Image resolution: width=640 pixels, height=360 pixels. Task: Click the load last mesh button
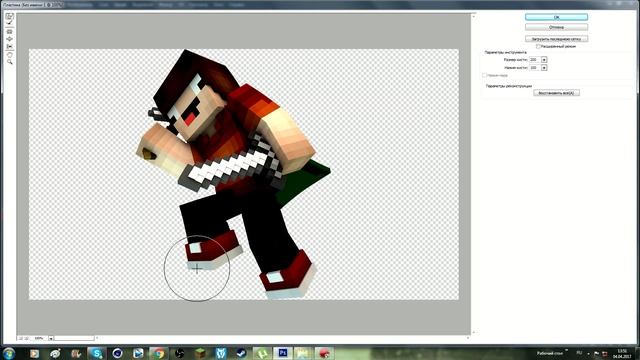pos(556,39)
